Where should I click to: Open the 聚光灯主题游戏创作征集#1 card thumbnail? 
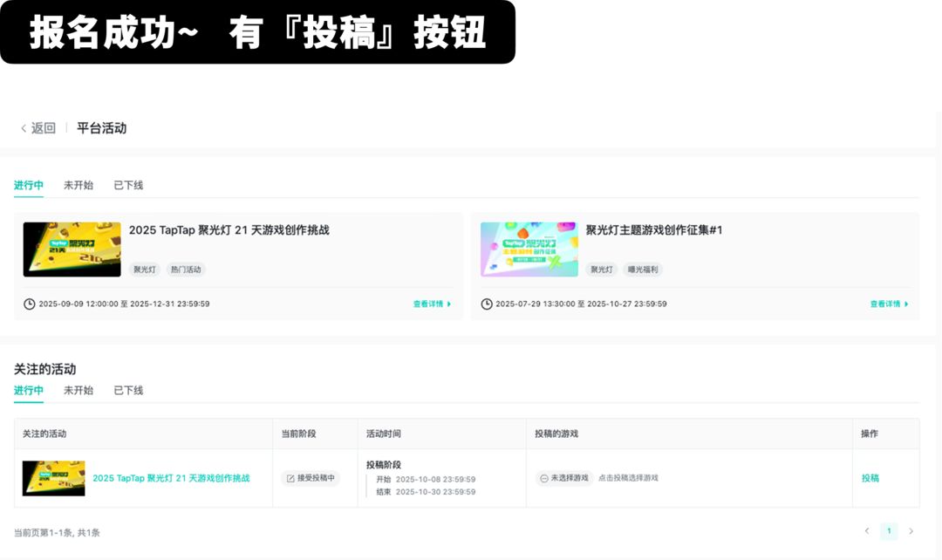coord(529,249)
